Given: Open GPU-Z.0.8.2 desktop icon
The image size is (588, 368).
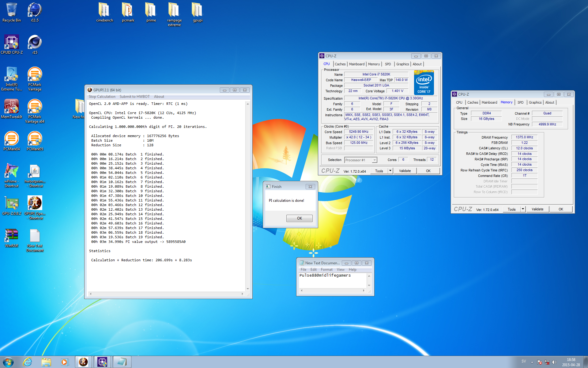Looking at the screenshot, I should (12, 205).
